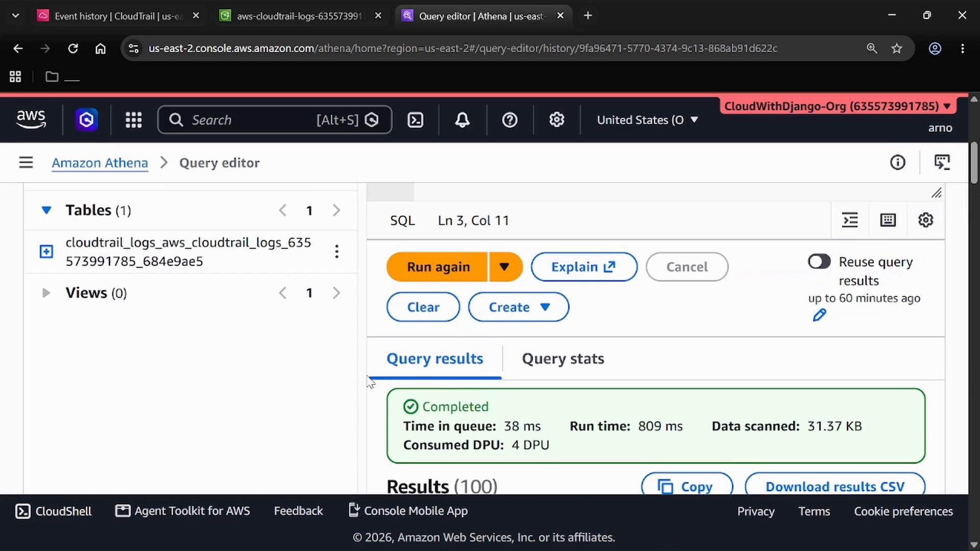980x551 pixels.
Task: Open browser zoom magnifier icon
Action: [x=872, y=48]
